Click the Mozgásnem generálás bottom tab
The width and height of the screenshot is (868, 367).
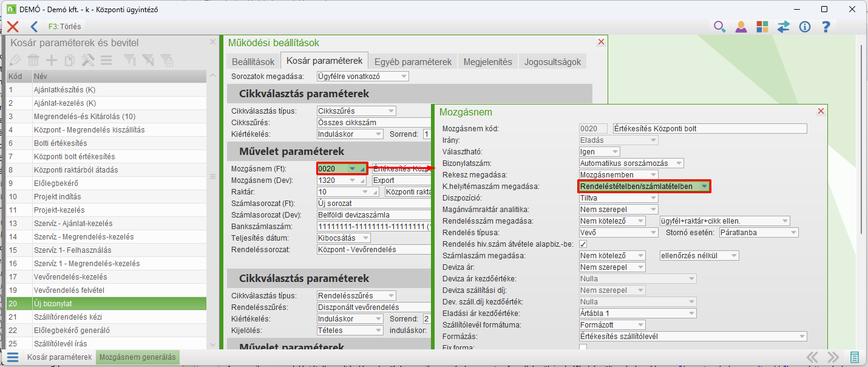138,357
